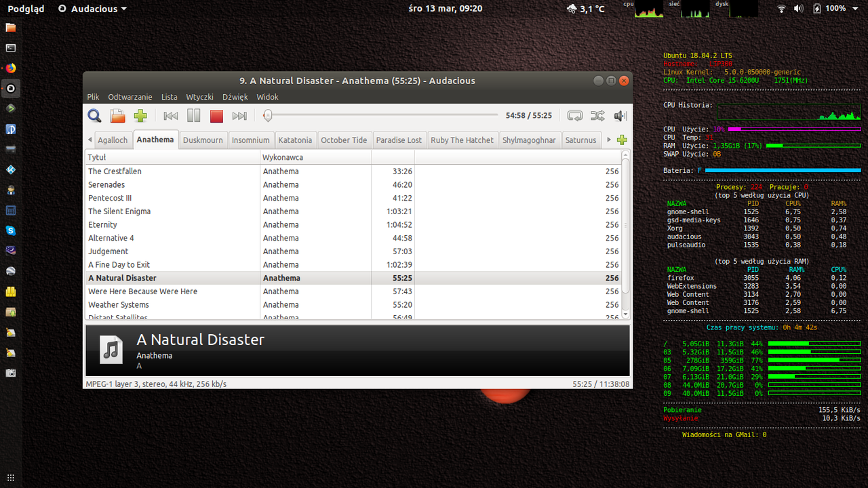Add a new playlist with green plus
Image resolution: width=868 pixels, height=488 pixels.
[x=622, y=140]
